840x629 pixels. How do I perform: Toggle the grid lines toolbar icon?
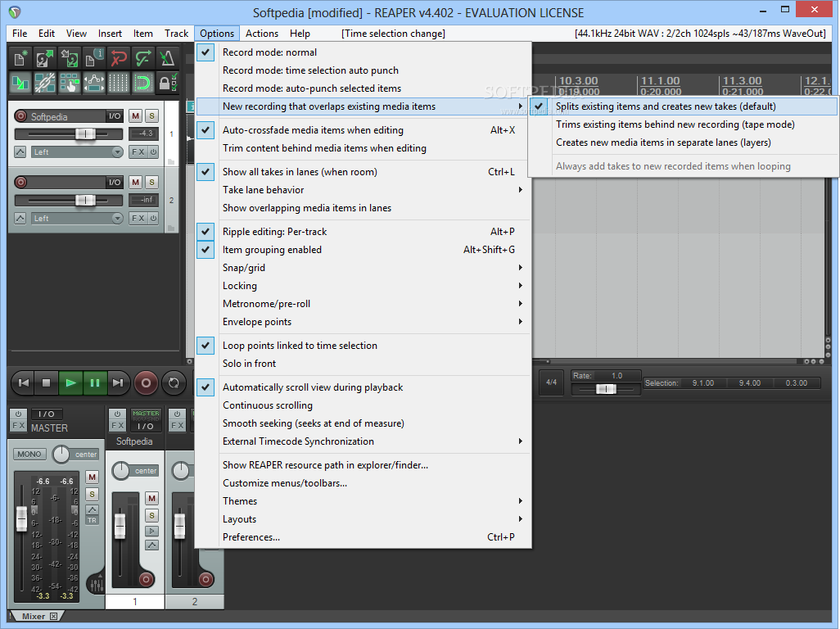[119, 83]
